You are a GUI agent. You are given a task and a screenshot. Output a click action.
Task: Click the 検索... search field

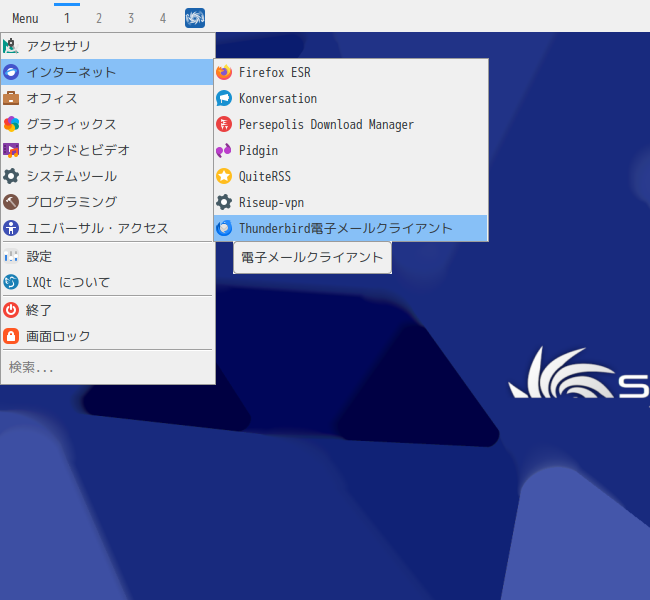click(x=108, y=367)
